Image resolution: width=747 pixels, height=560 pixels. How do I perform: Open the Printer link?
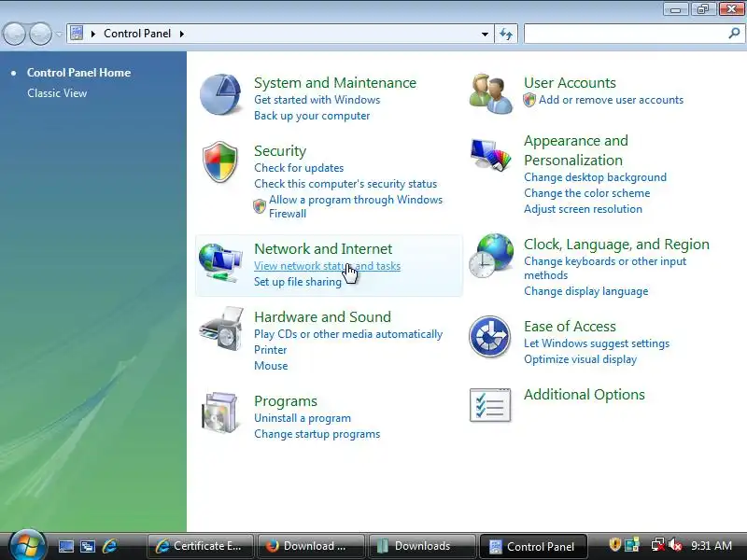[270, 349]
